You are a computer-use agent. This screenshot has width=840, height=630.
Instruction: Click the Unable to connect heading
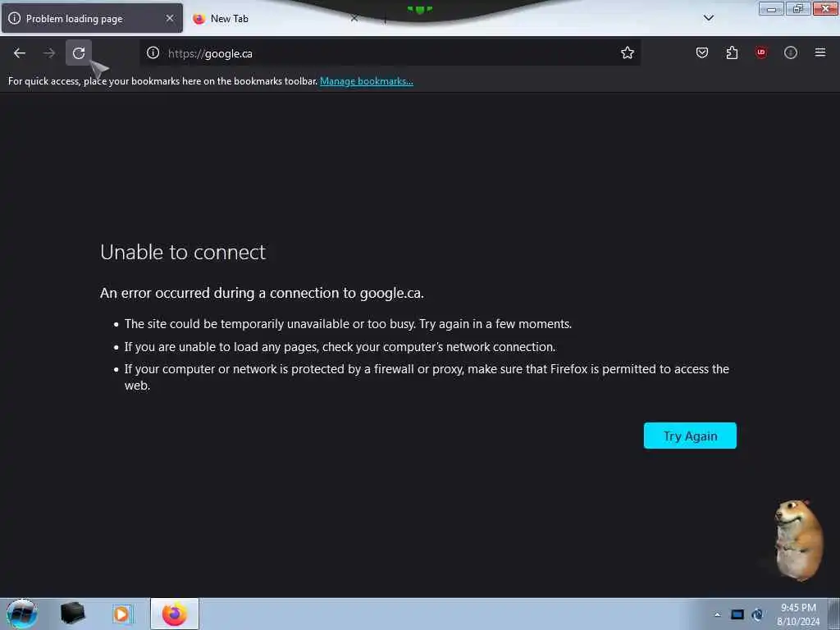183,253
